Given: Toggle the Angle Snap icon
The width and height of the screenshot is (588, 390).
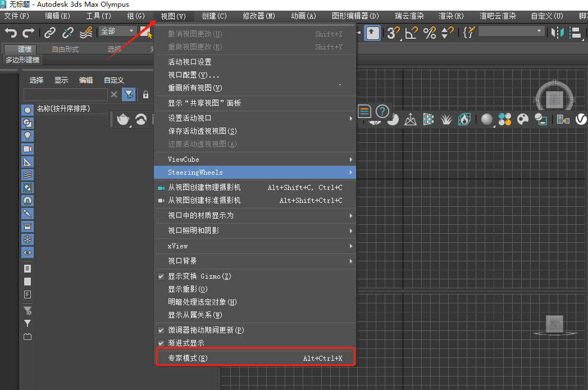Looking at the screenshot, I should pyautogui.click(x=411, y=33).
